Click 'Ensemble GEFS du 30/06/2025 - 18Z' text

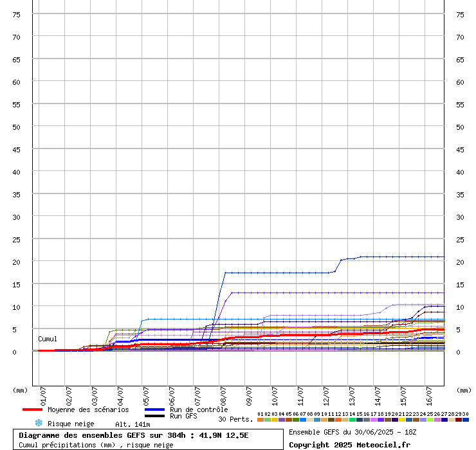click(352, 432)
